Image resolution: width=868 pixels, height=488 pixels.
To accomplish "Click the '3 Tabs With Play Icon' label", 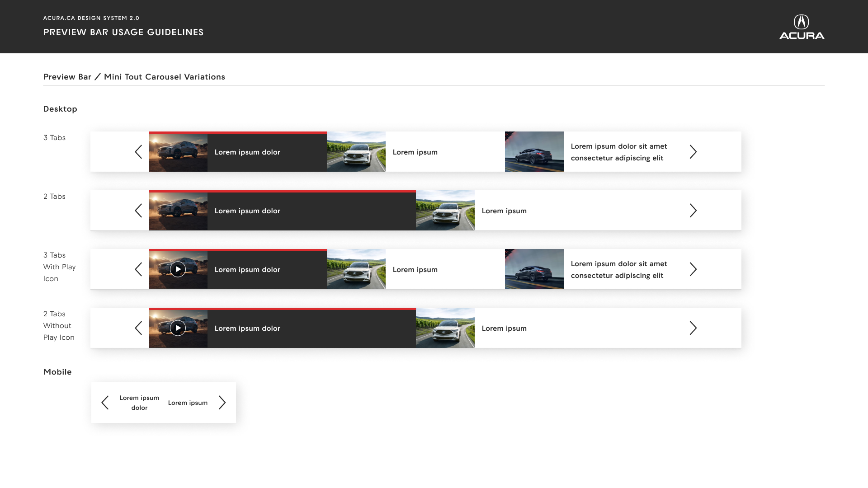I will [60, 267].
